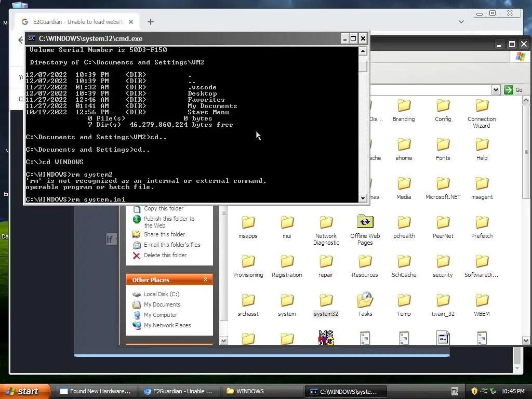Image resolution: width=532 pixels, height=399 pixels.
Task: Select the msapps folder
Action: click(248, 227)
